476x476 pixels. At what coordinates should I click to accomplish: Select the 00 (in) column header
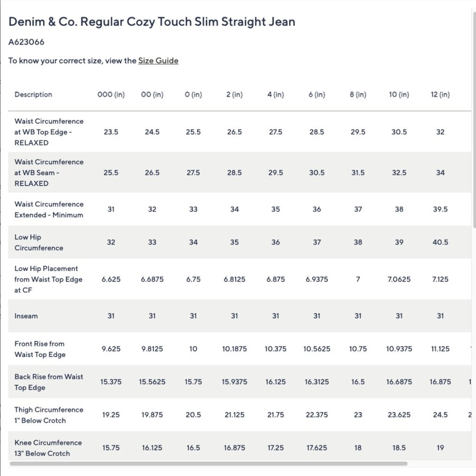[152, 94]
